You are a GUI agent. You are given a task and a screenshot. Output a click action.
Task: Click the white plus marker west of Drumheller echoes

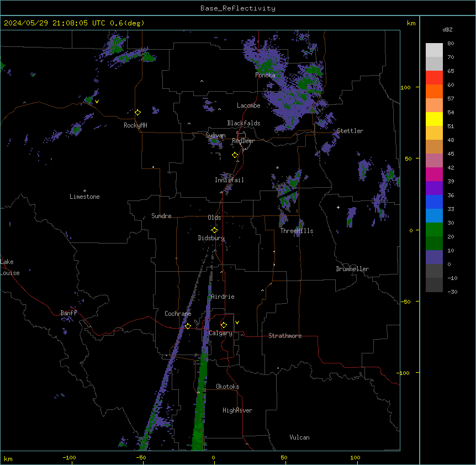(338, 207)
